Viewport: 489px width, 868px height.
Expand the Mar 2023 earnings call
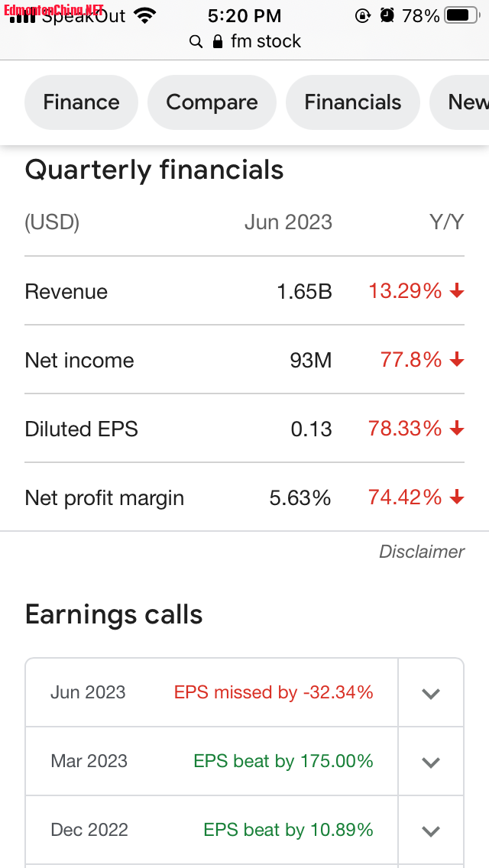point(431,762)
